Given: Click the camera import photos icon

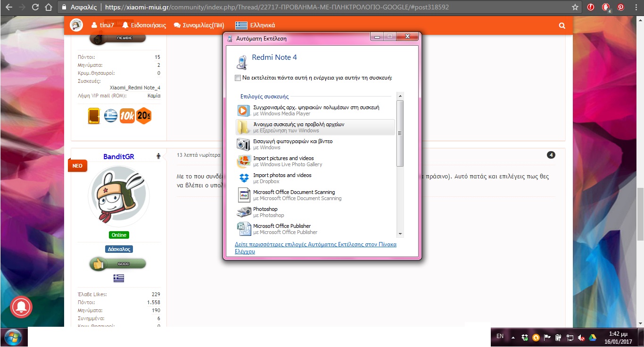Looking at the screenshot, I should pyautogui.click(x=243, y=145).
